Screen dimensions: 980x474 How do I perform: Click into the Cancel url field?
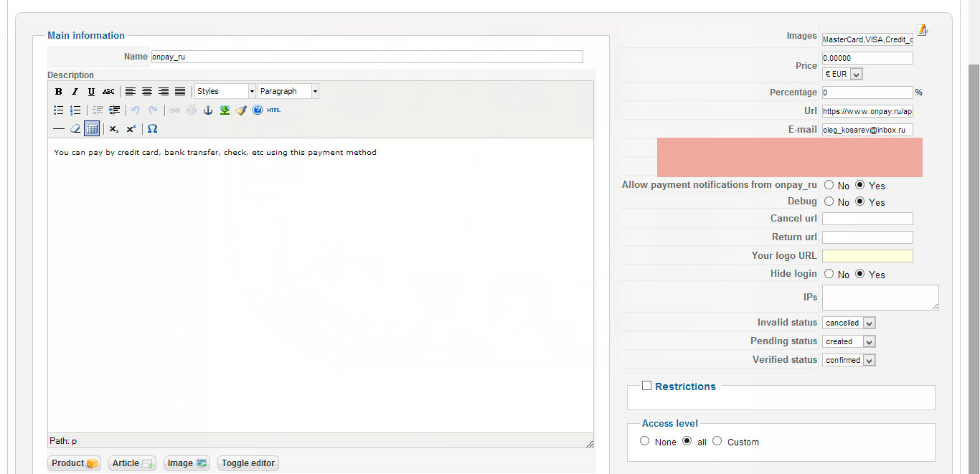coord(867,219)
